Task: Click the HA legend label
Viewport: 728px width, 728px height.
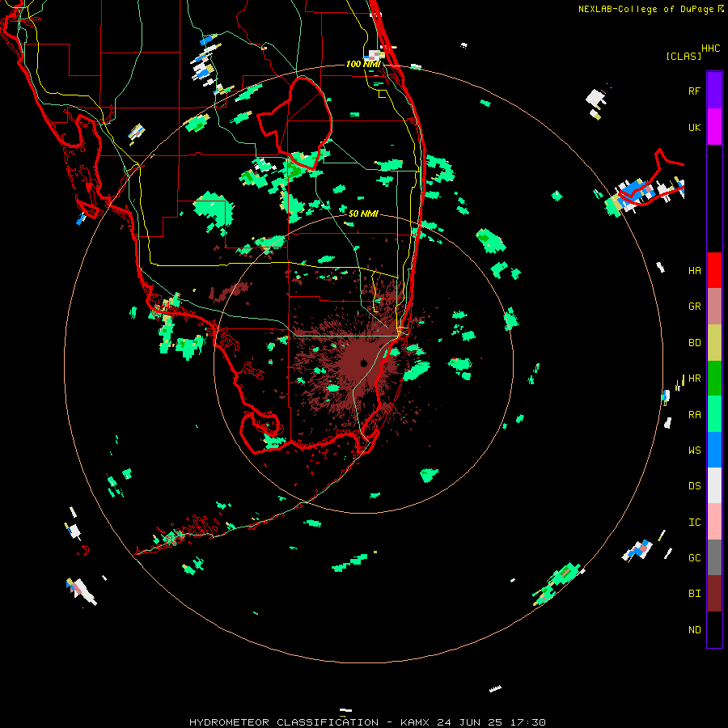Action: (694, 270)
